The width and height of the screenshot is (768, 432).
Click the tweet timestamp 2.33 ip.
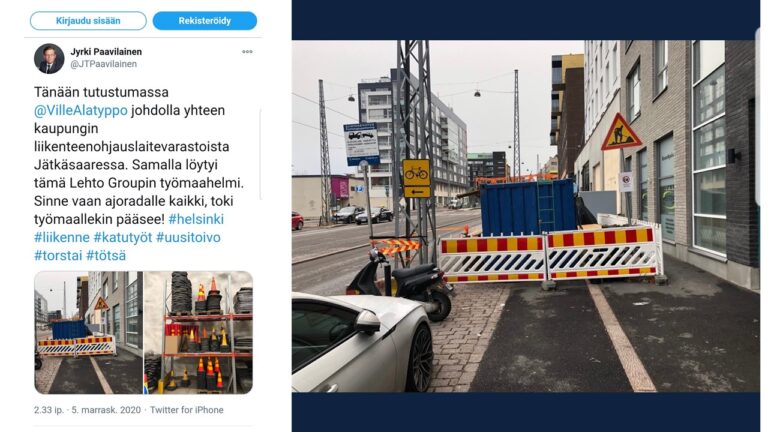tap(48, 410)
